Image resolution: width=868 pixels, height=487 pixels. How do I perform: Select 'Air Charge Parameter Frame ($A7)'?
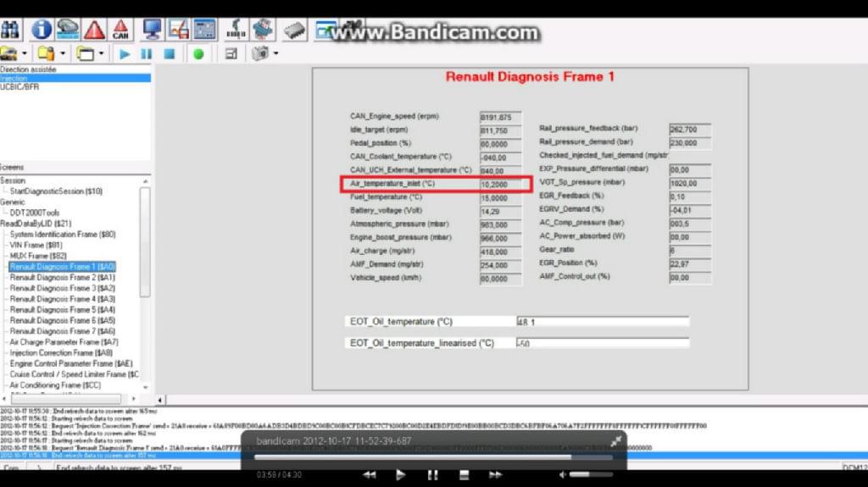click(64, 342)
